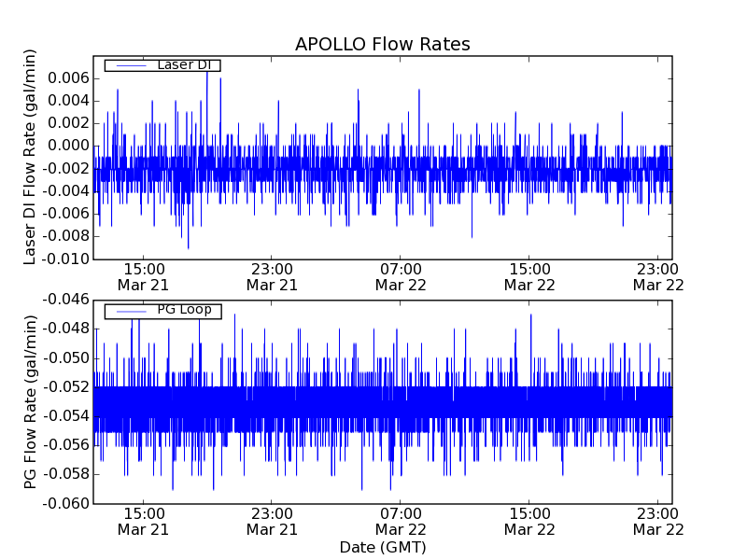This screenshot has height=560, width=747.
Task: Click the -0.046 tick on lower y-axis
Action: click(x=65, y=300)
